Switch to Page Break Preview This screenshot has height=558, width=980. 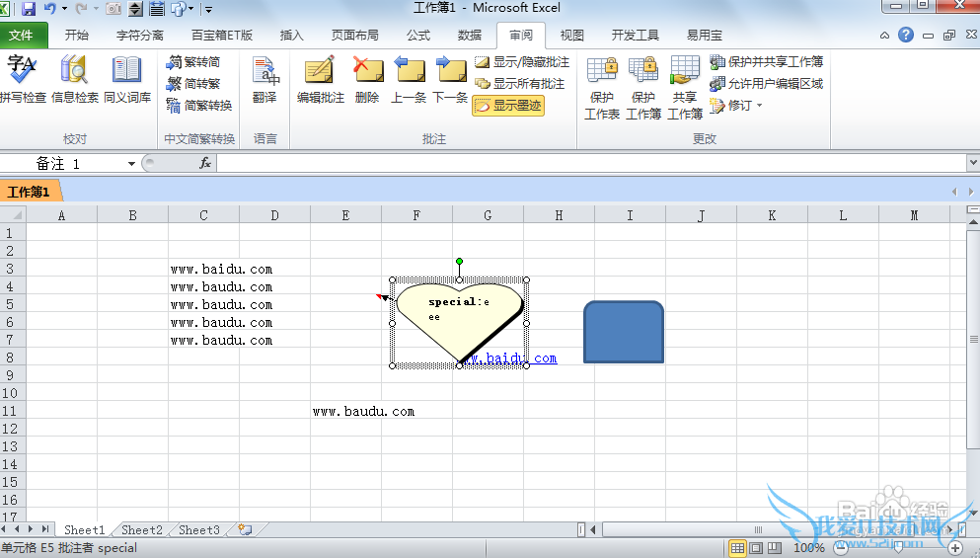(775, 548)
